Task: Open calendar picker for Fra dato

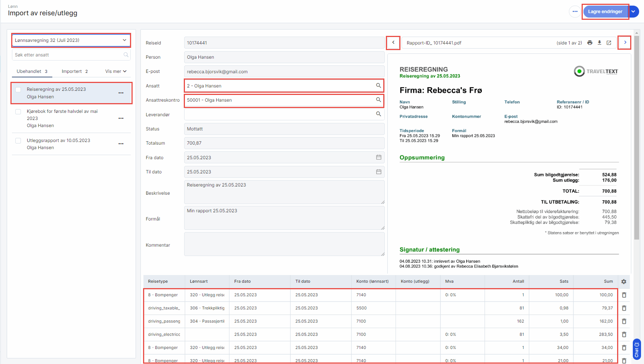Action: click(x=378, y=157)
